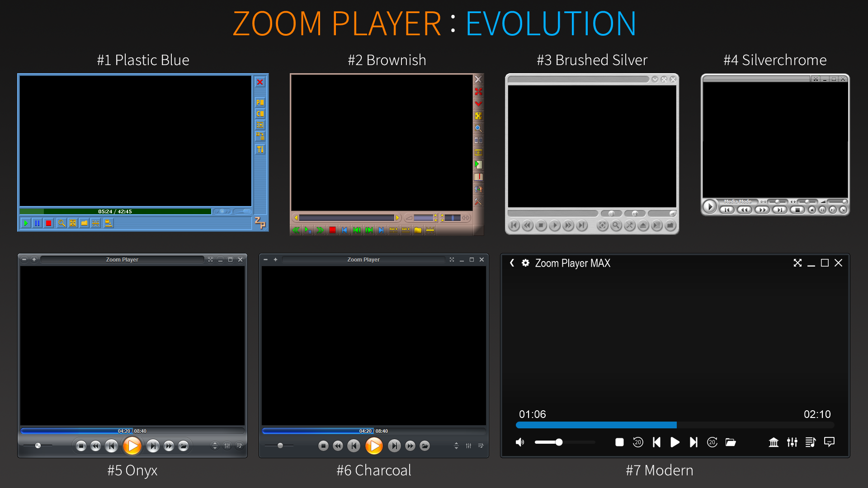The image size is (868, 488).
Task: Toggle fullscreen icon in Zoom Player MAX title bar
Action: [x=797, y=263]
